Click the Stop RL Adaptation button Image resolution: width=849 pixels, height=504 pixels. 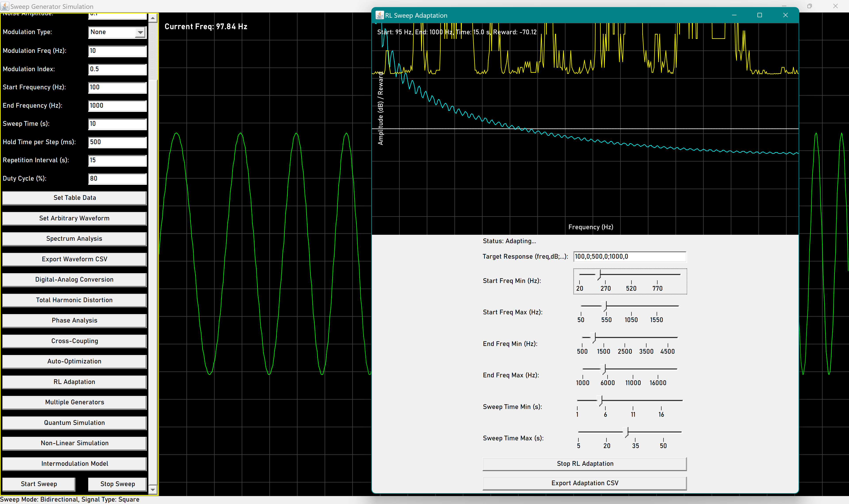tap(584, 464)
